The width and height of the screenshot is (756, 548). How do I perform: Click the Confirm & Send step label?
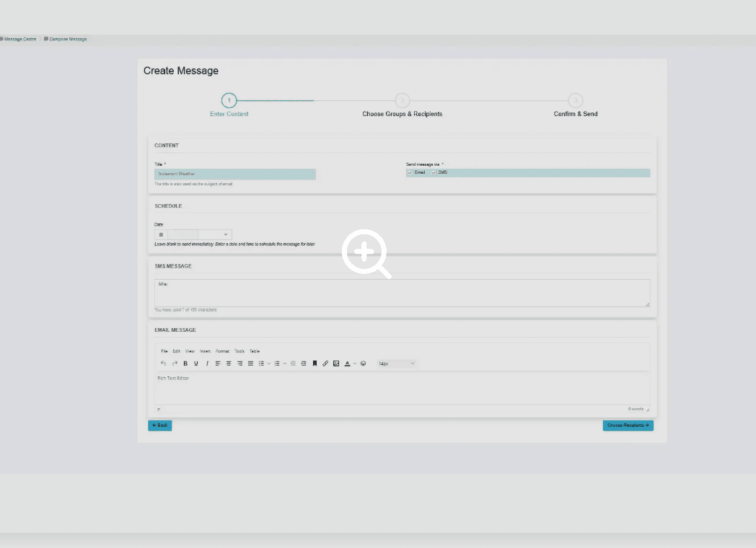575,114
